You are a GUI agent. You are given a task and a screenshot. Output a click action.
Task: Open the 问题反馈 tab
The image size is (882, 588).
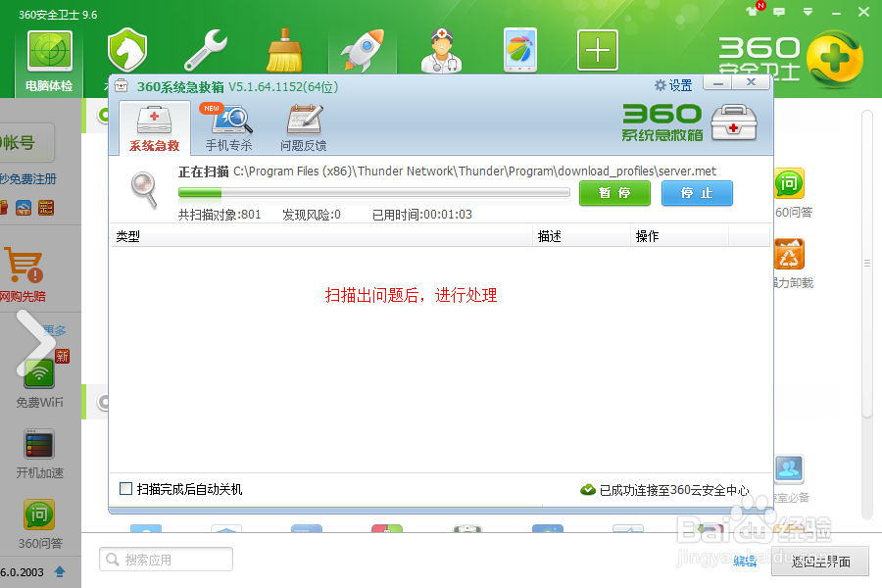(x=304, y=128)
